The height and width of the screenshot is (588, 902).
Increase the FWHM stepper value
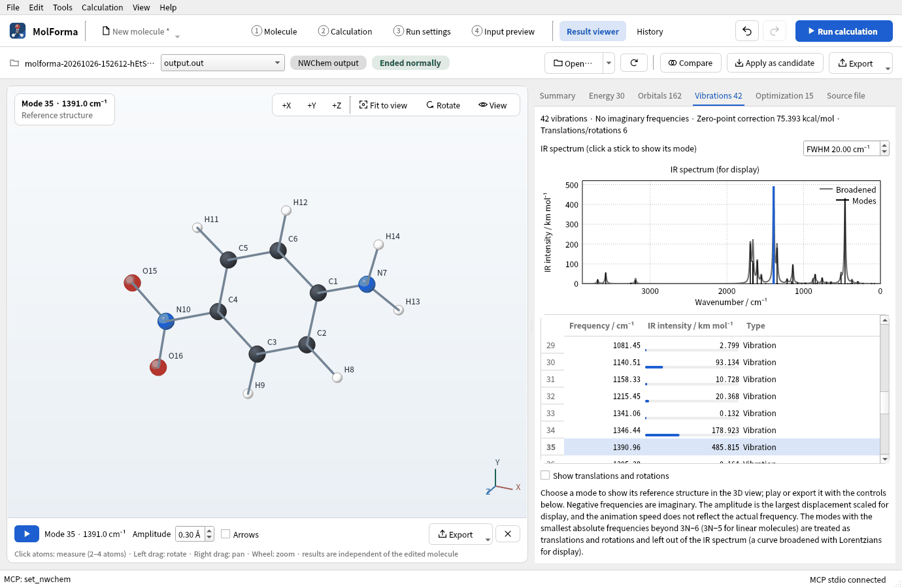tap(884, 145)
